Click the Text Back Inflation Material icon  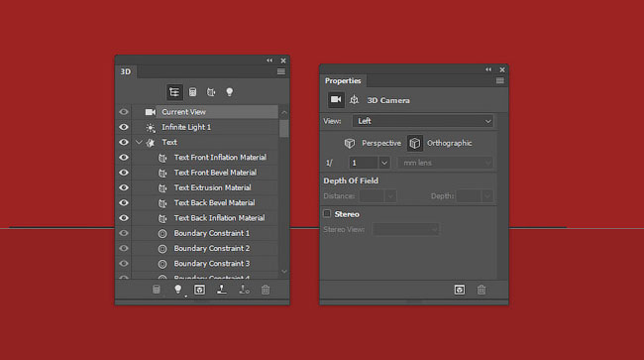pyautogui.click(x=162, y=218)
